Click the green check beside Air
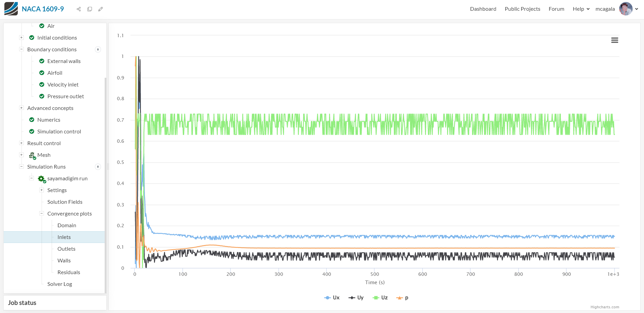The image size is (644, 313). coord(42,26)
